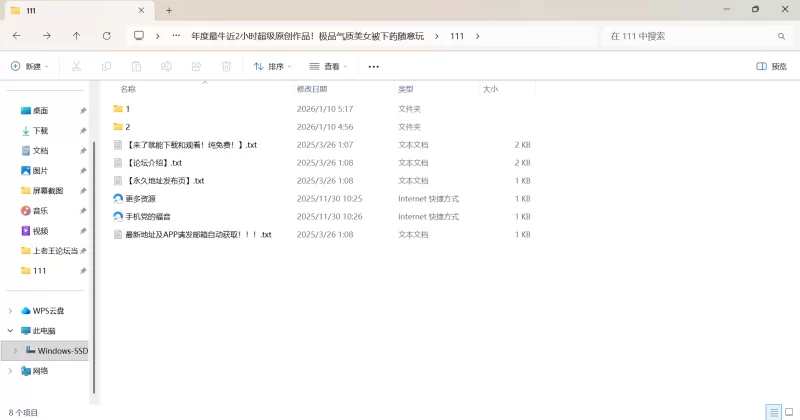The height and width of the screenshot is (420, 800).
Task: Switch to details list view in status bar
Action: (772, 412)
